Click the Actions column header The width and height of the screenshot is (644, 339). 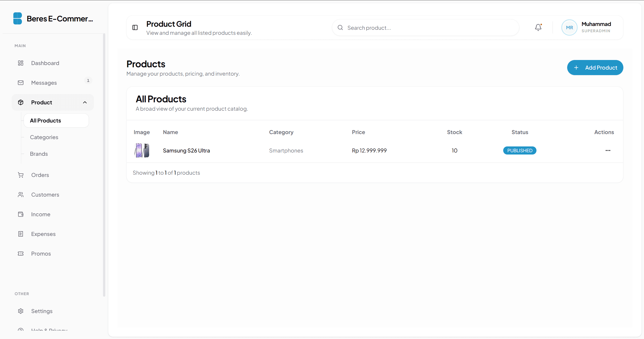point(604,132)
